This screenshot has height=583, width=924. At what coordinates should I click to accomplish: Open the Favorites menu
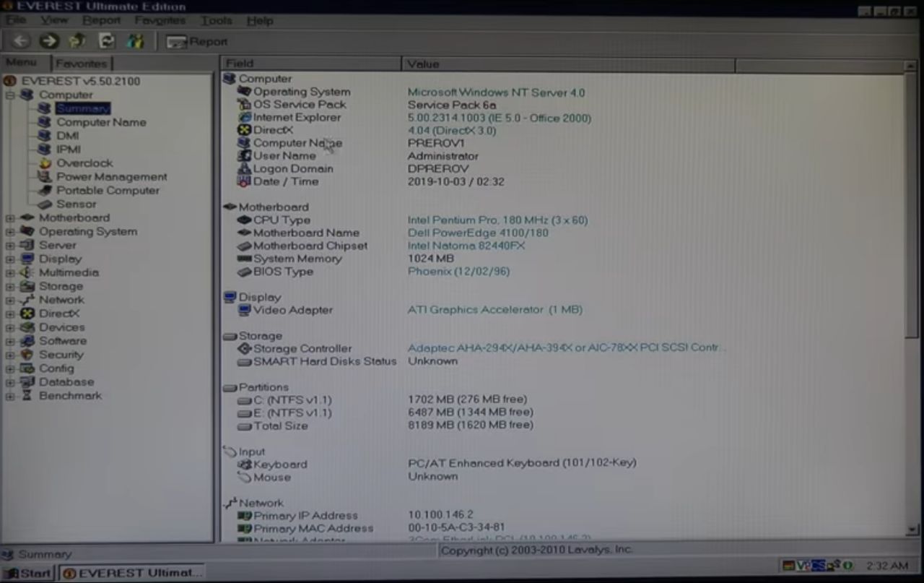click(x=160, y=20)
